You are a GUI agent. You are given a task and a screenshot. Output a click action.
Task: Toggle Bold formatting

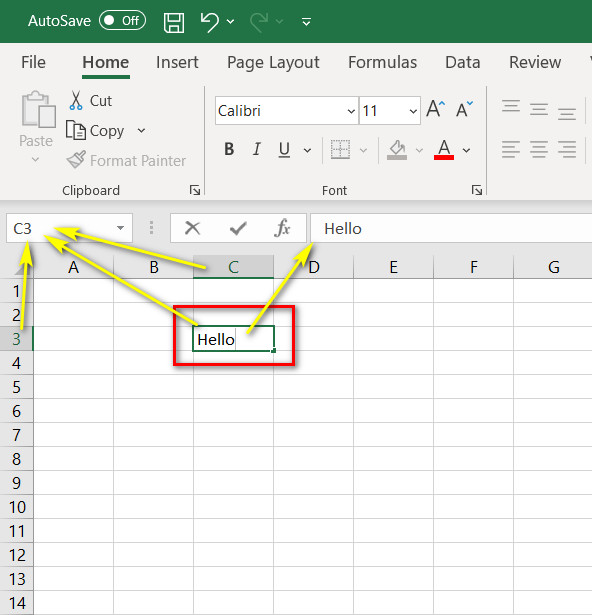click(x=229, y=149)
